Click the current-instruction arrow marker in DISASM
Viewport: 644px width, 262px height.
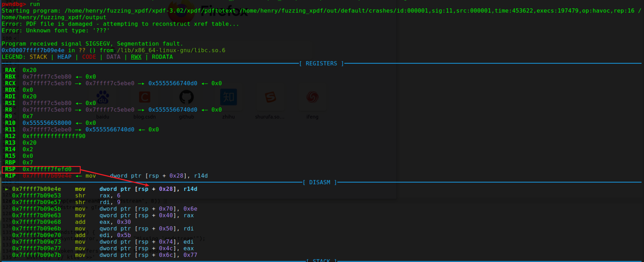tap(7, 189)
